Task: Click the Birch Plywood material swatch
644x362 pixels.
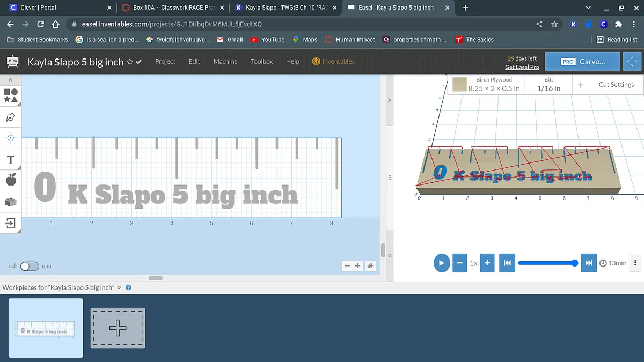Action: (x=459, y=85)
